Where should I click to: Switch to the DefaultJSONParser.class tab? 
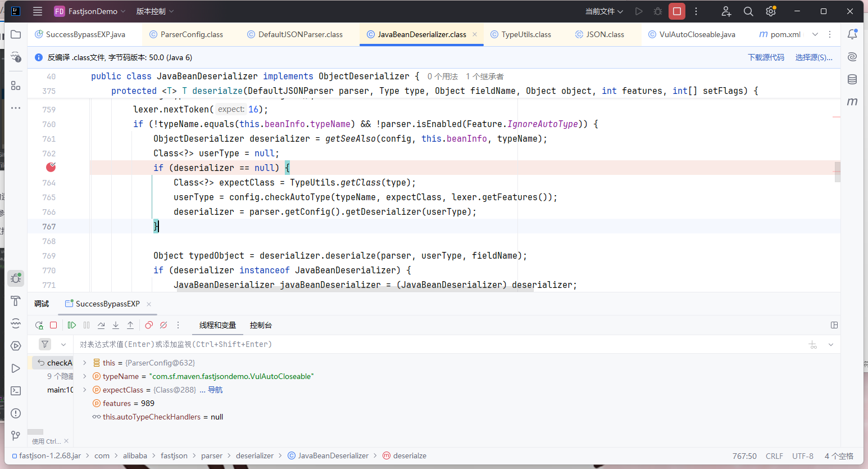[300, 34]
